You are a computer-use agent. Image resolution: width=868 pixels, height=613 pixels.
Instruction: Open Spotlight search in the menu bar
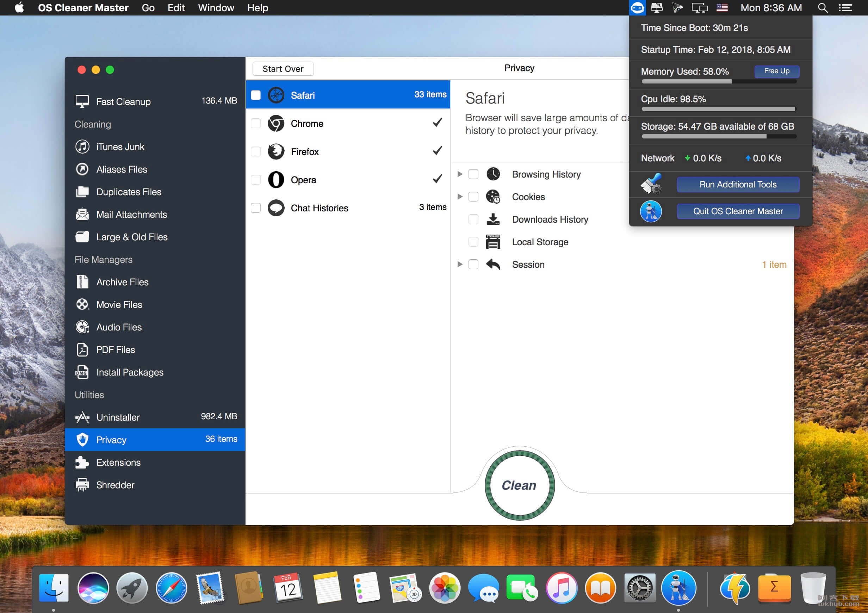(823, 7)
